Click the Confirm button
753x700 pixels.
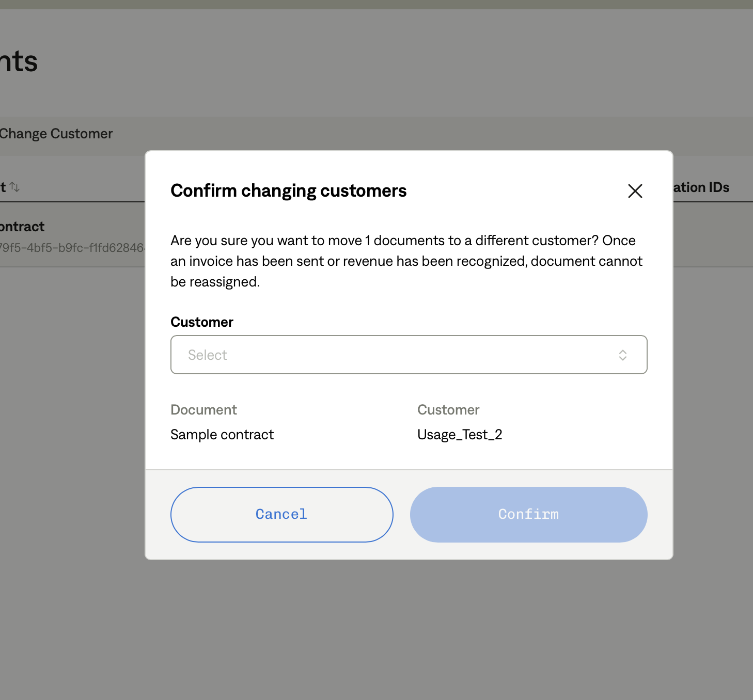tap(528, 514)
